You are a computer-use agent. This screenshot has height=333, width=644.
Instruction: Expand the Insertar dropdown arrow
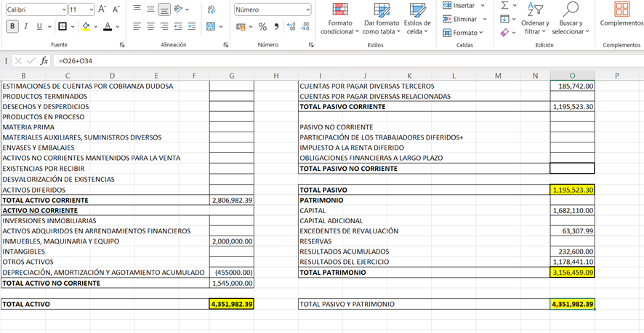coord(483,5)
